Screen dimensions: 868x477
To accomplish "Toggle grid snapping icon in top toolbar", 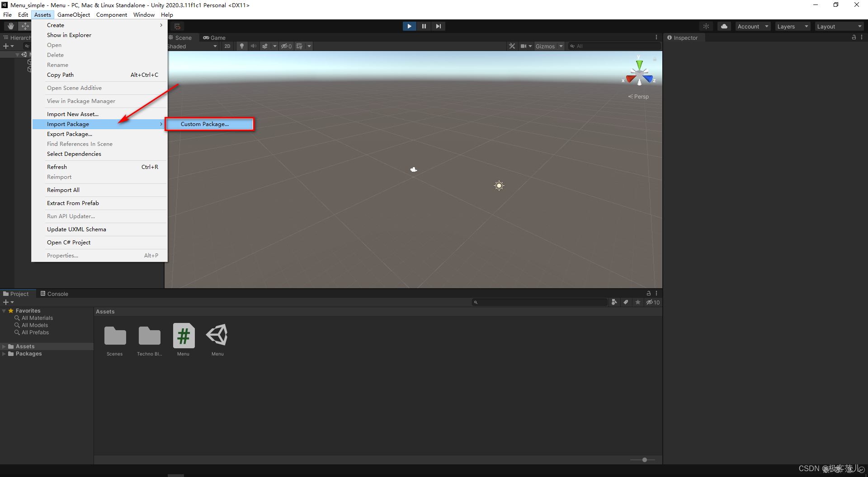I will tap(177, 26).
